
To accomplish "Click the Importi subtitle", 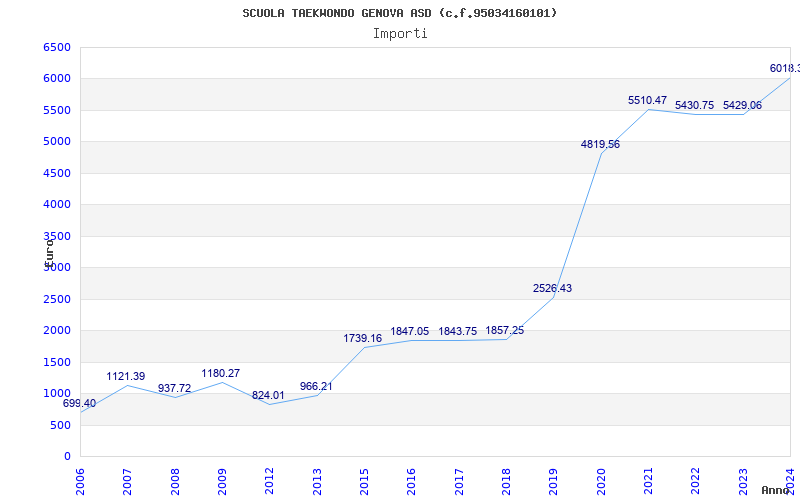I will point(400,34).
